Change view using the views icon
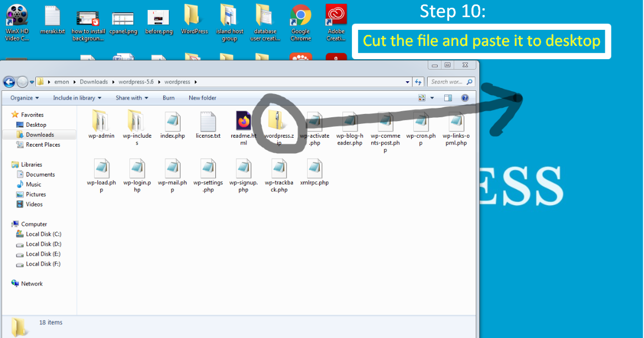The height and width of the screenshot is (338, 644). tap(422, 98)
